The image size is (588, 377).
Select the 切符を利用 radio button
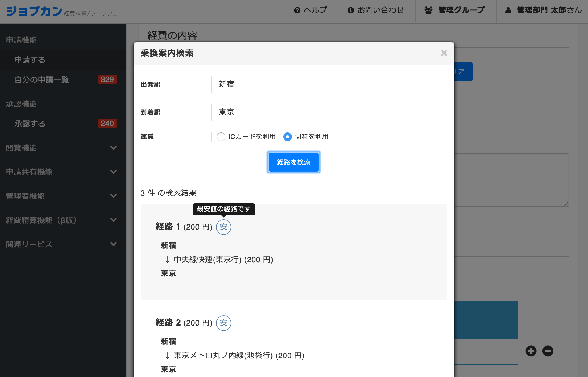point(287,137)
